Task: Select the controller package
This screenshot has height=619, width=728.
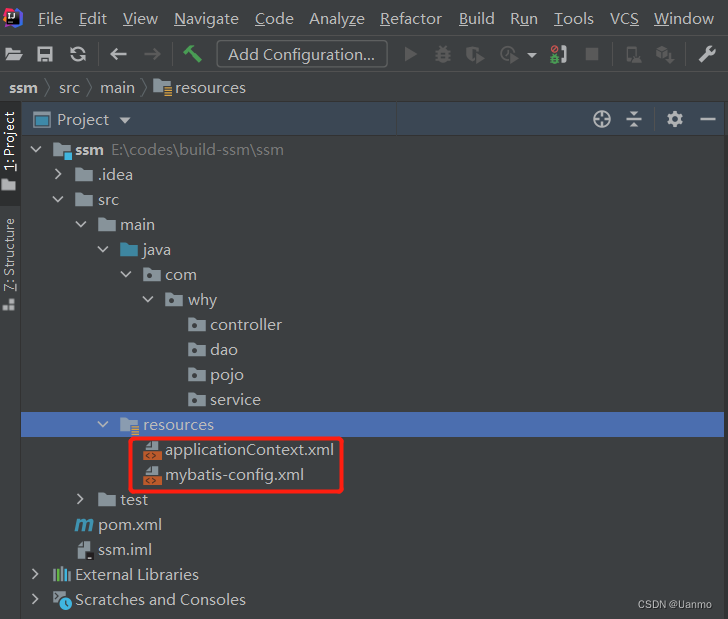Action: 234,325
